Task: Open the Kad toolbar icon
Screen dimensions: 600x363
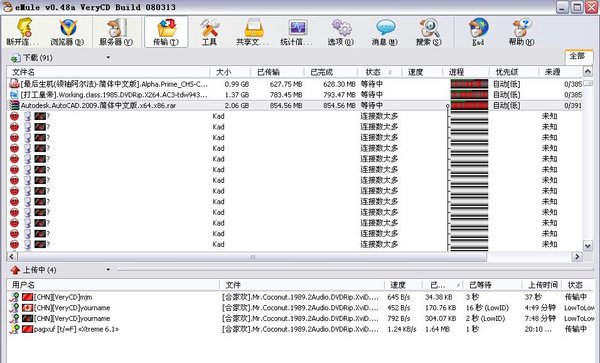Action: 478,28
